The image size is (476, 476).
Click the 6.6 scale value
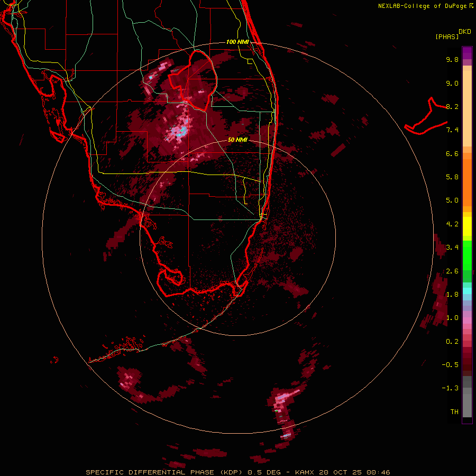pos(452,153)
